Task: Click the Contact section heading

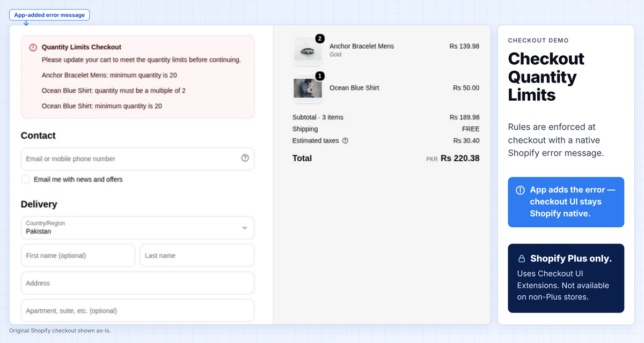Action: 38,136
